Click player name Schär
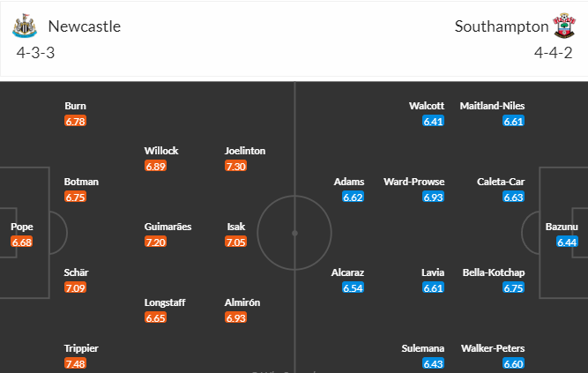This screenshot has width=588, height=373. point(76,272)
